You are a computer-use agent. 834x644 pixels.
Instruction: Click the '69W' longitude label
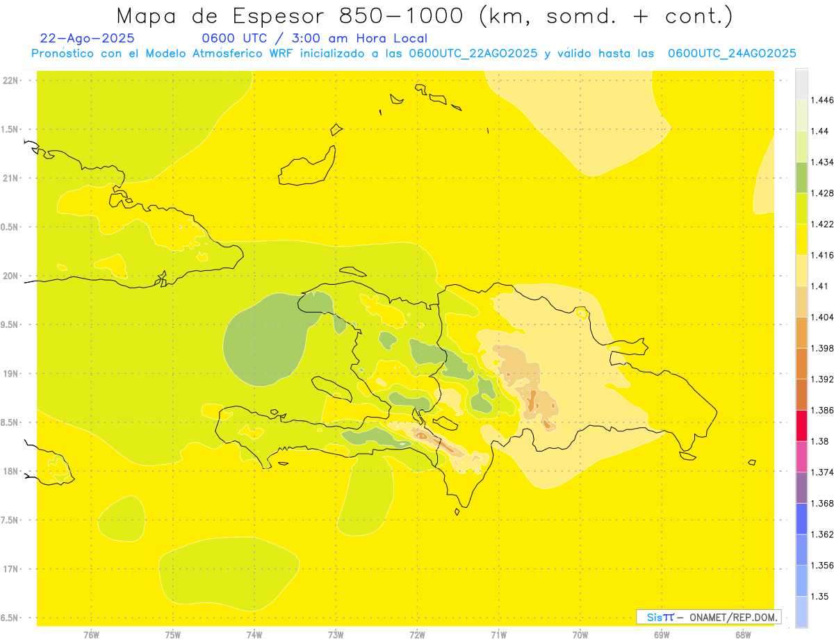pos(662,635)
